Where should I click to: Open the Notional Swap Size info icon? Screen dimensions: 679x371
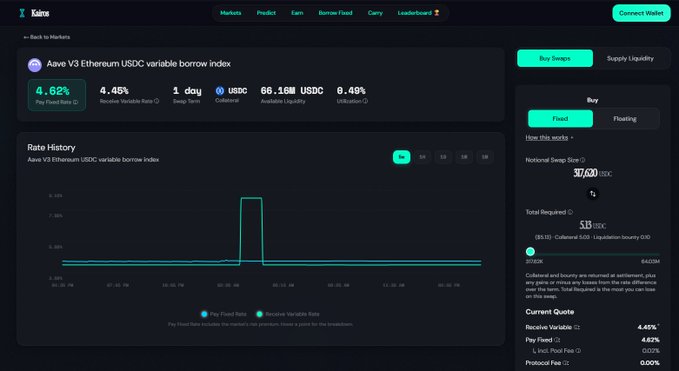click(583, 160)
